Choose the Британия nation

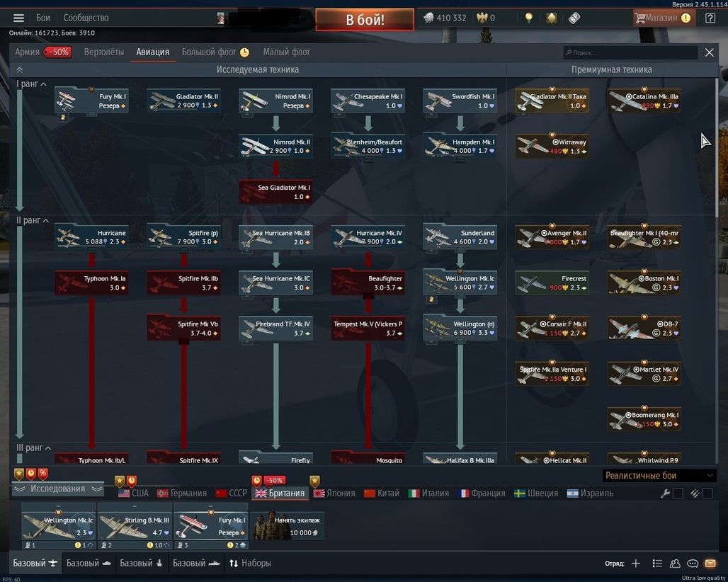pyautogui.click(x=280, y=493)
